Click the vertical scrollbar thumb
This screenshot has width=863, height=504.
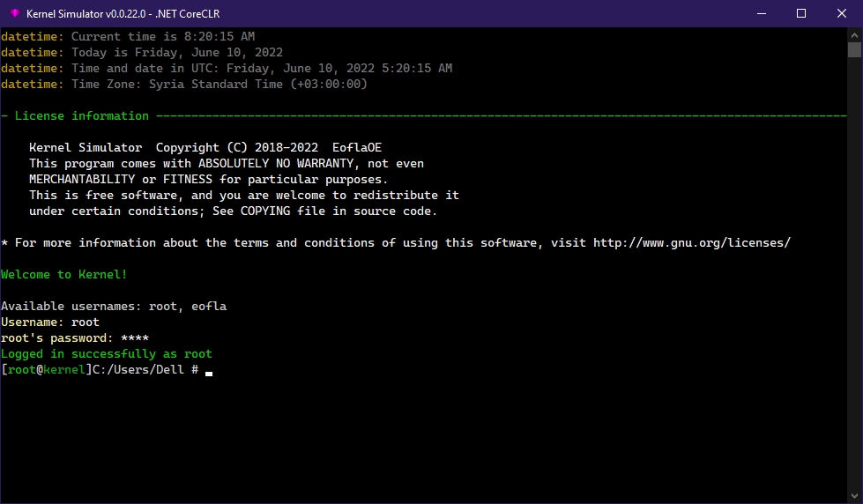(854, 51)
